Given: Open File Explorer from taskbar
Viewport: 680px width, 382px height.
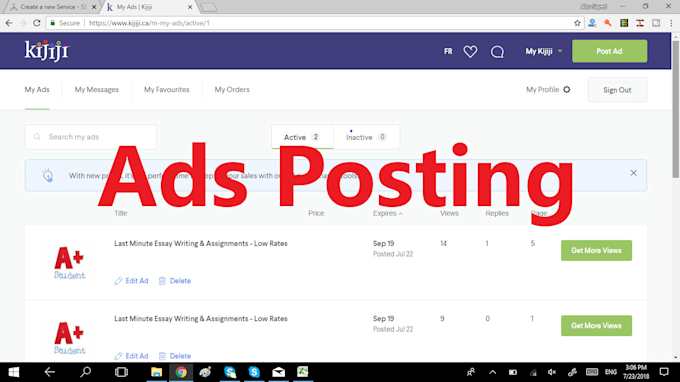Looking at the screenshot, I should (x=156, y=372).
